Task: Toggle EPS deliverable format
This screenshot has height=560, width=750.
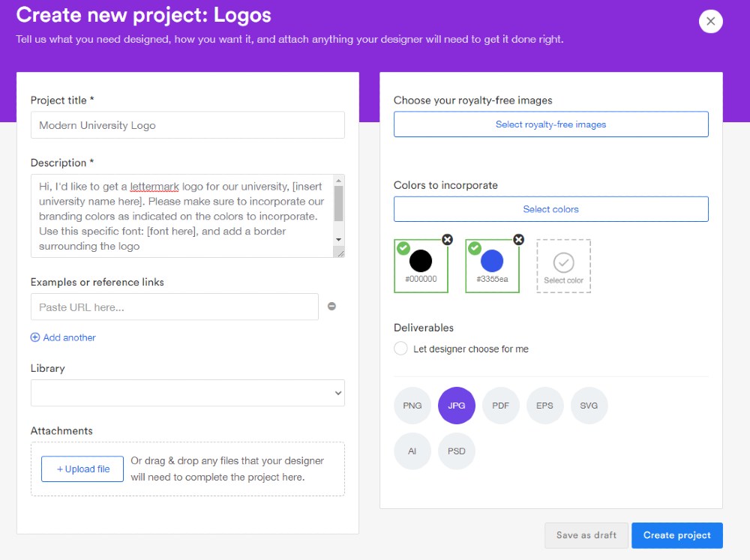Action: click(x=544, y=406)
